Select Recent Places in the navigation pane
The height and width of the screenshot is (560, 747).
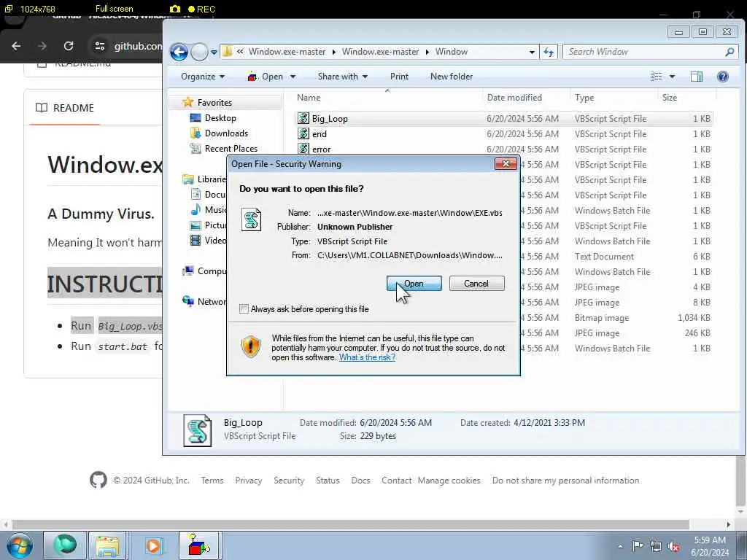pyautogui.click(x=231, y=149)
